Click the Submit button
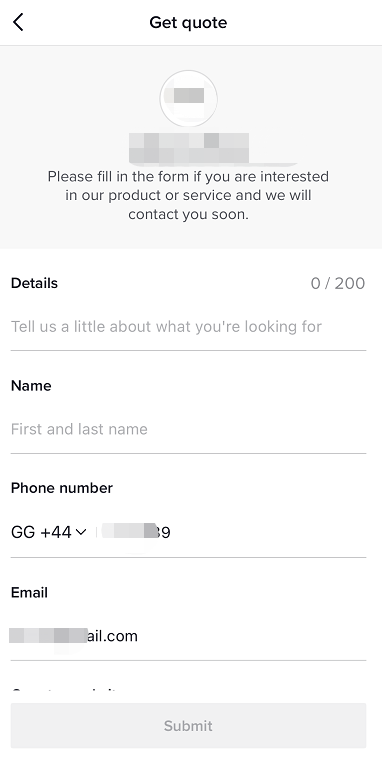The image size is (382, 758). click(189, 726)
